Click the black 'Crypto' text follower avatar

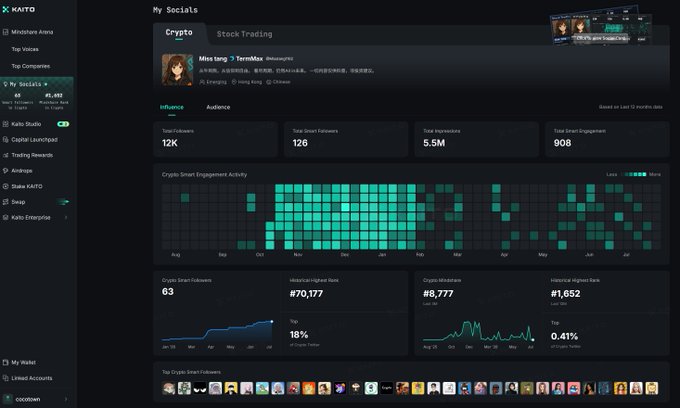(386, 388)
